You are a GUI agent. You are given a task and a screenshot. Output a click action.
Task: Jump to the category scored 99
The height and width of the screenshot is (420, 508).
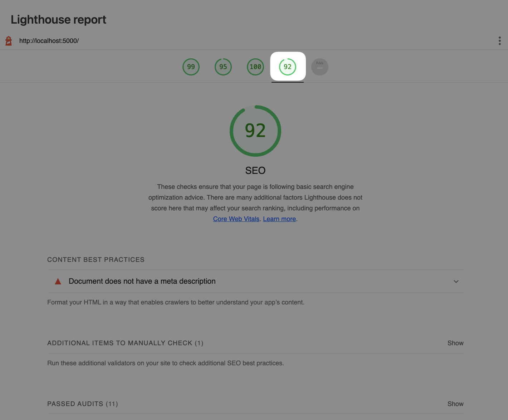(x=191, y=67)
